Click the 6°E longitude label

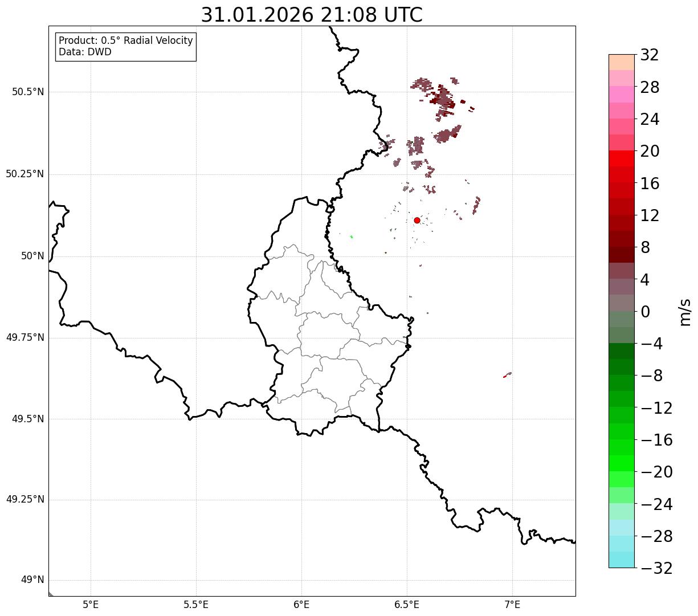(x=301, y=605)
